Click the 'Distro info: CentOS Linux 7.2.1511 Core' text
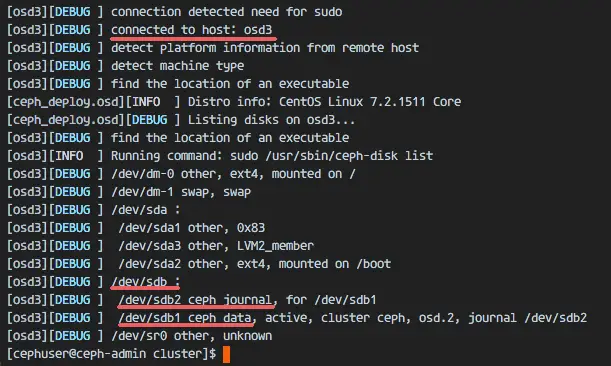This screenshot has width=611, height=366. tap(325, 102)
